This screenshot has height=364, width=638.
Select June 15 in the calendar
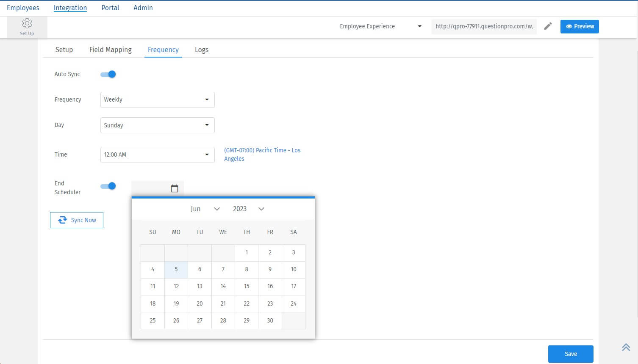pos(246,286)
